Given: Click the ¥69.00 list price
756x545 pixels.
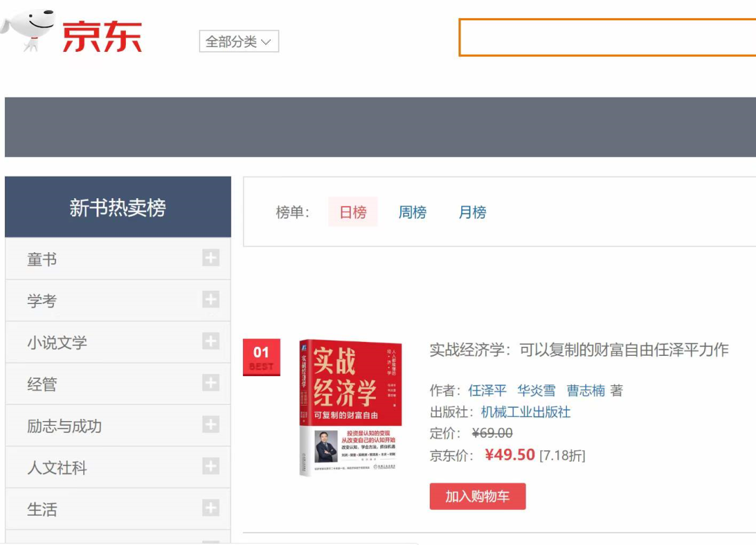Looking at the screenshot, I should tap(492, 433).
